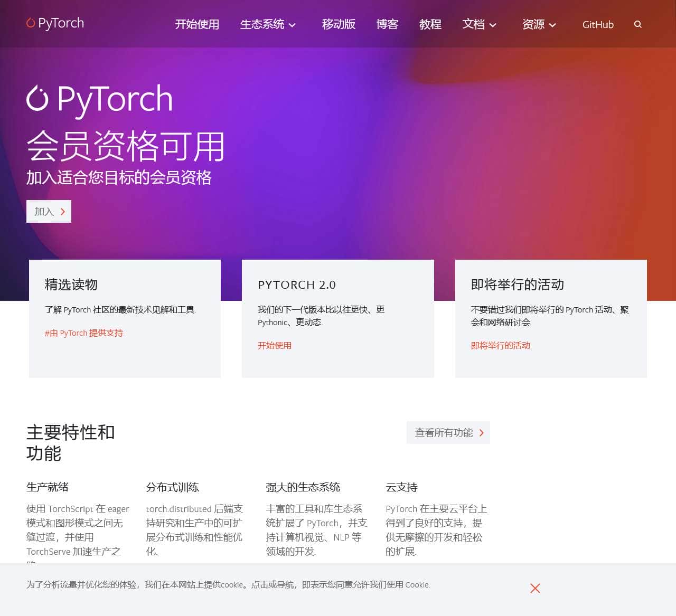
Task: Open 即将举行的活动 events link
Action: [x=500, y=346]
